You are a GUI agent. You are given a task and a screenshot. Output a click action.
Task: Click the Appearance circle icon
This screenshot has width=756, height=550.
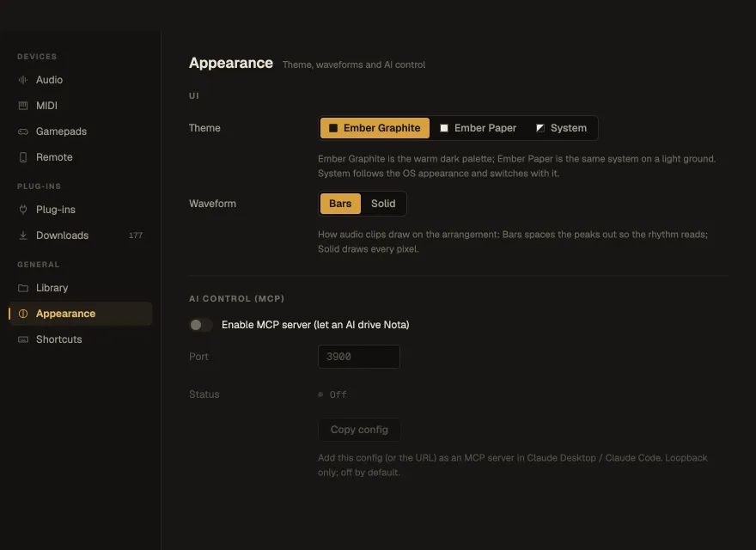[x=22, y=314]
